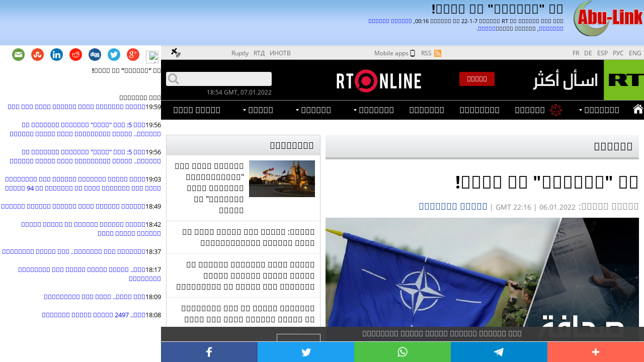
Task: Open the RSS feed link
Action: [x=431, y=53]
